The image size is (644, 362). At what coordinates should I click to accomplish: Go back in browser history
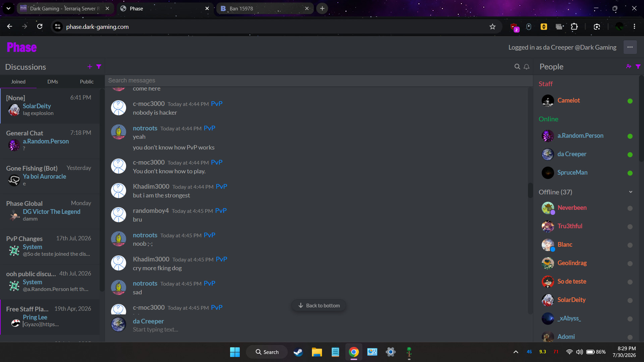tap(9, 26)
